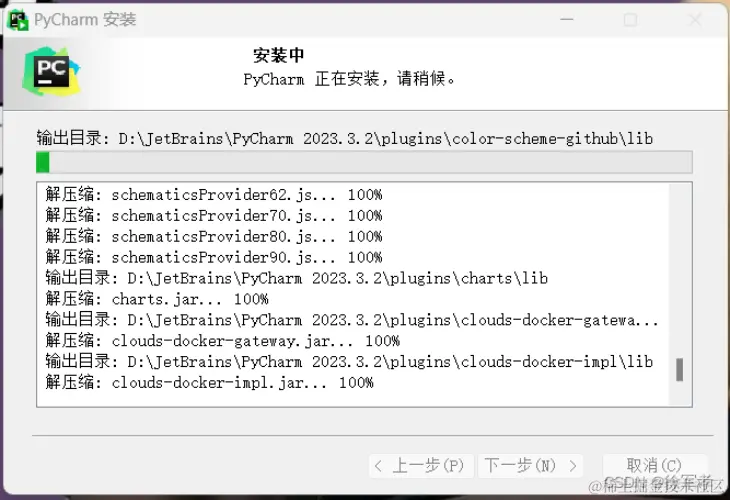Select log line schematicsProvider80.js

click(214, 236)
